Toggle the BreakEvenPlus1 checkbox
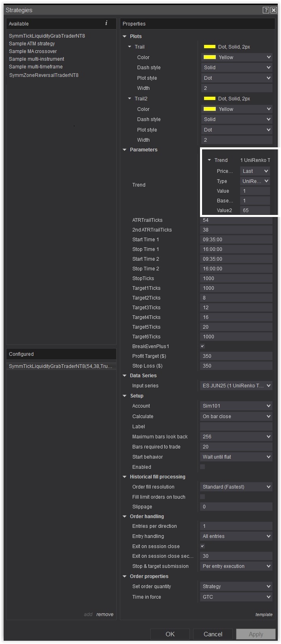This screenshot has width=281, height=644. [202, 346]
